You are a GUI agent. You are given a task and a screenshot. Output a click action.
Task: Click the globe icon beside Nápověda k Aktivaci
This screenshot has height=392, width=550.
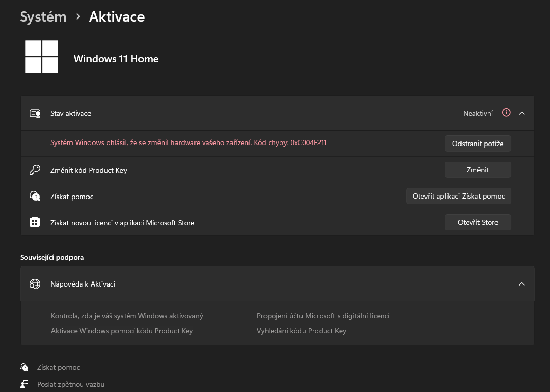tap(35, 284)
